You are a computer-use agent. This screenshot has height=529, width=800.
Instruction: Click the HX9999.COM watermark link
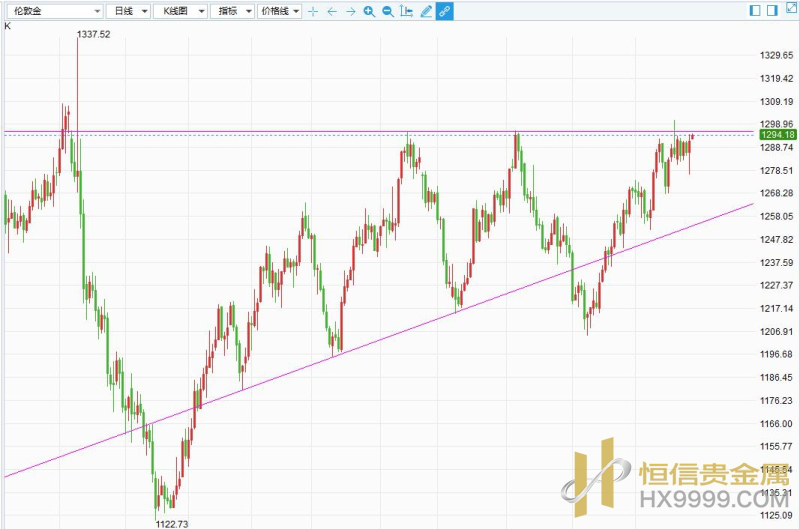(x=700, y=497)
